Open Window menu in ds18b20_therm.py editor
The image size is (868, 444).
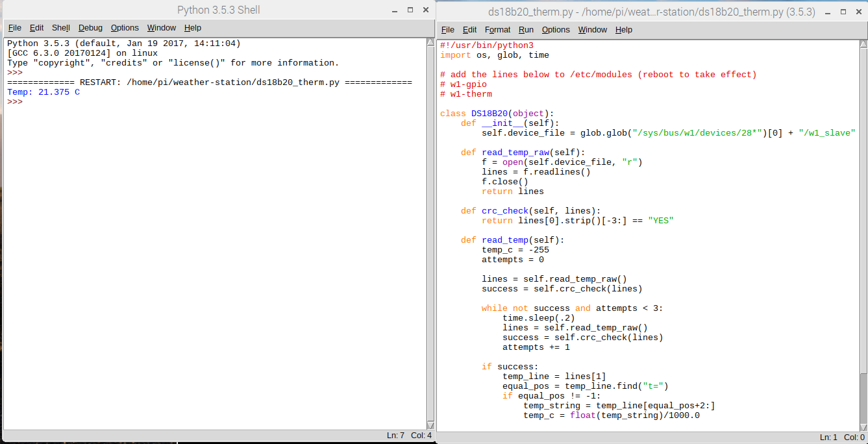click(x=593, y=30)
